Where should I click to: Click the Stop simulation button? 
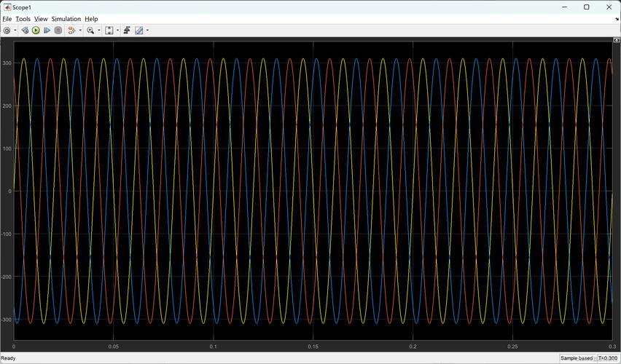[58, 31]
